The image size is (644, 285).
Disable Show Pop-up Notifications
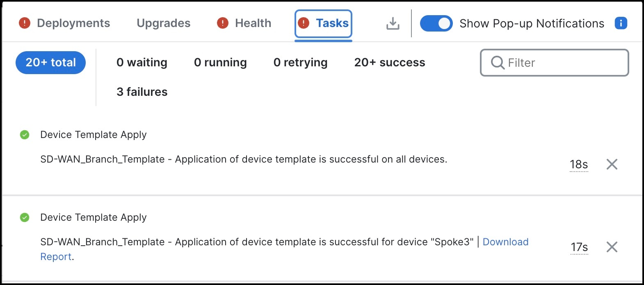point(436,23)
